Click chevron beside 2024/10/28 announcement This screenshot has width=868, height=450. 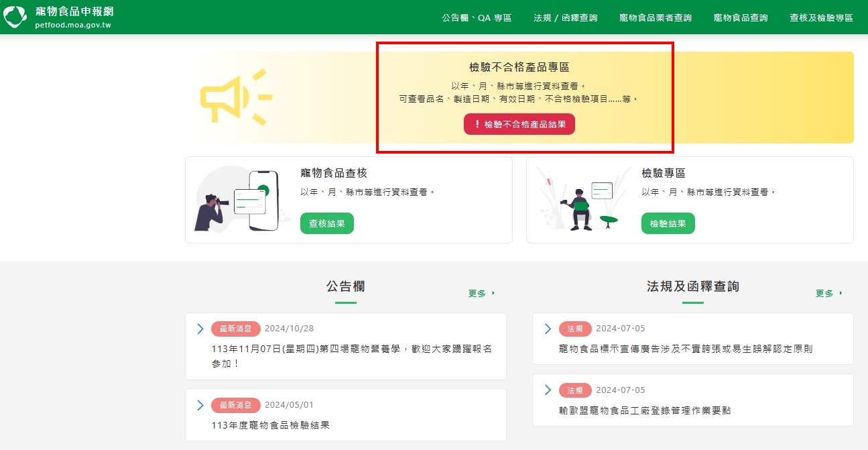(200, 329)
